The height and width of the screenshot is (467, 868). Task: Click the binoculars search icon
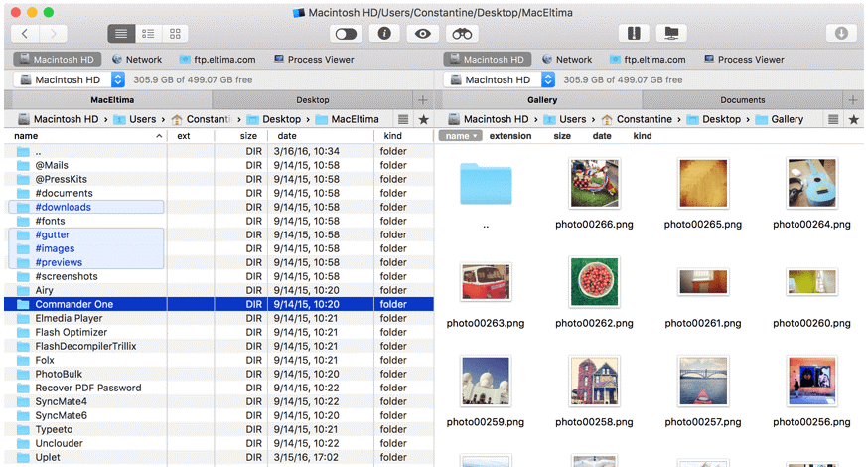pos(462,34)
